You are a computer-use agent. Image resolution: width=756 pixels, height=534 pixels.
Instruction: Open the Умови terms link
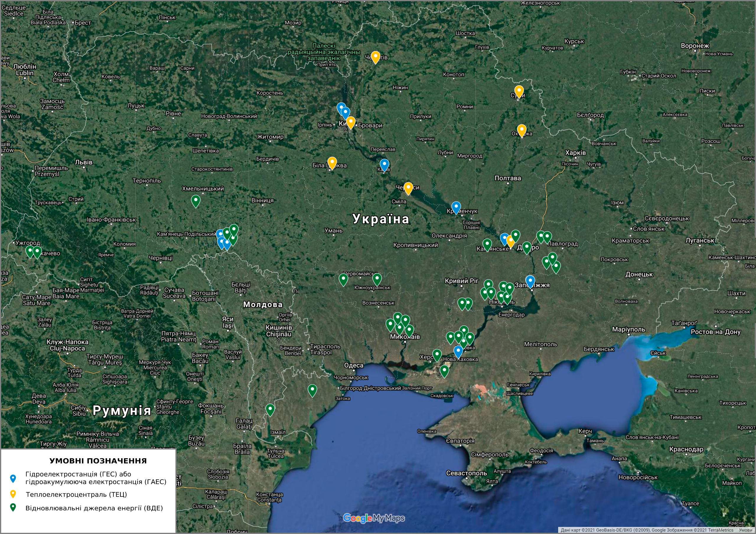point(745,530)
